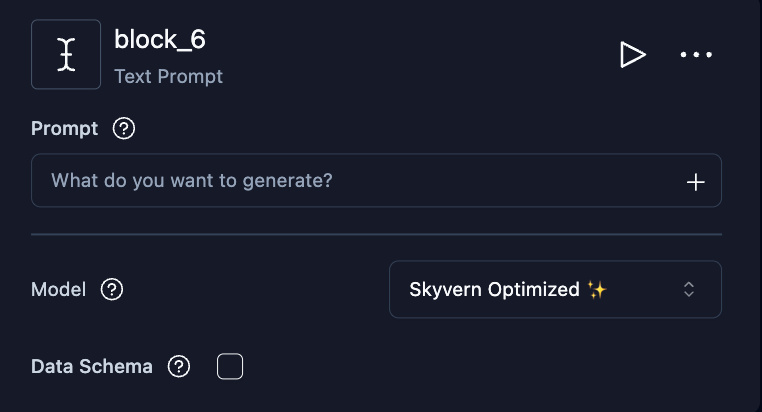Expand model list via up-down chevron arrows
762x412 pixels.
689,290
